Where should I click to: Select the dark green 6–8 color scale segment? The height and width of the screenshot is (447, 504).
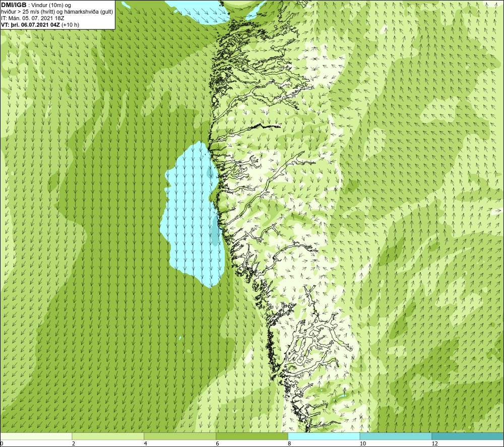(251, 436)
